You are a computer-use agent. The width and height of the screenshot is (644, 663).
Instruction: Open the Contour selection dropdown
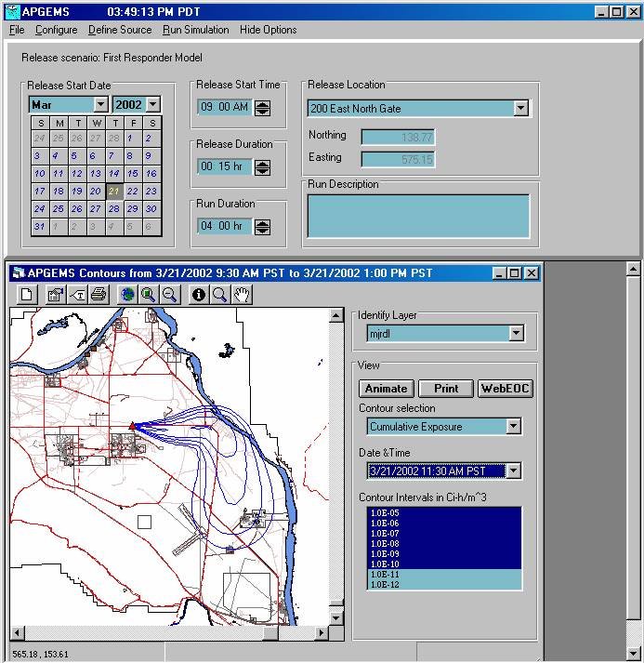tap(513, 426)
